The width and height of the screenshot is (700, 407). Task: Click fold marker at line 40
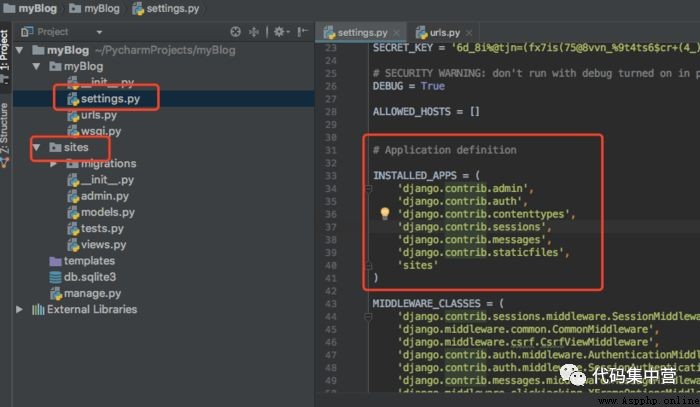(368, 266)
